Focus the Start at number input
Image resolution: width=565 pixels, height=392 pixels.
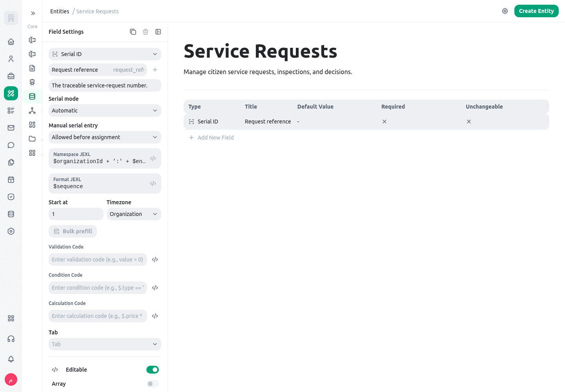coord(76,214)
